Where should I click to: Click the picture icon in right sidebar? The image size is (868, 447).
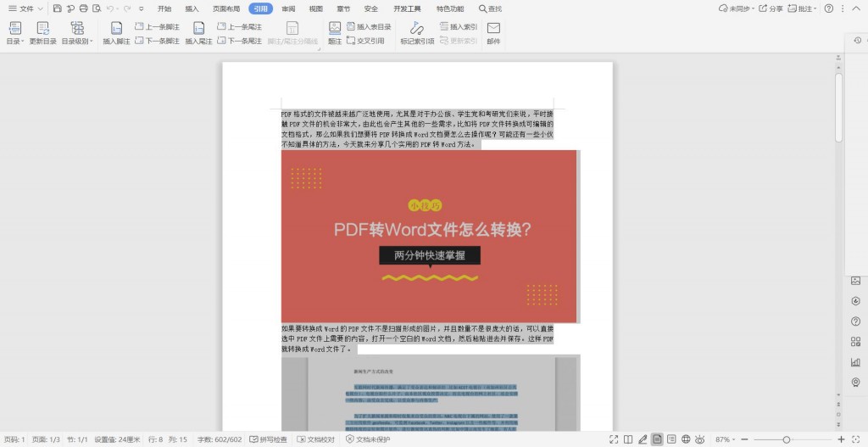click(x=856, y=281)
